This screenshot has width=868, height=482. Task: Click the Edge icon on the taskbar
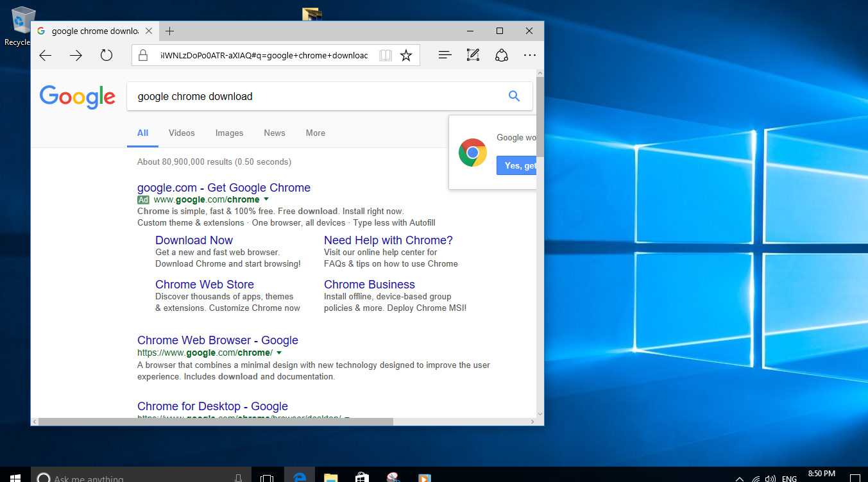299,478
